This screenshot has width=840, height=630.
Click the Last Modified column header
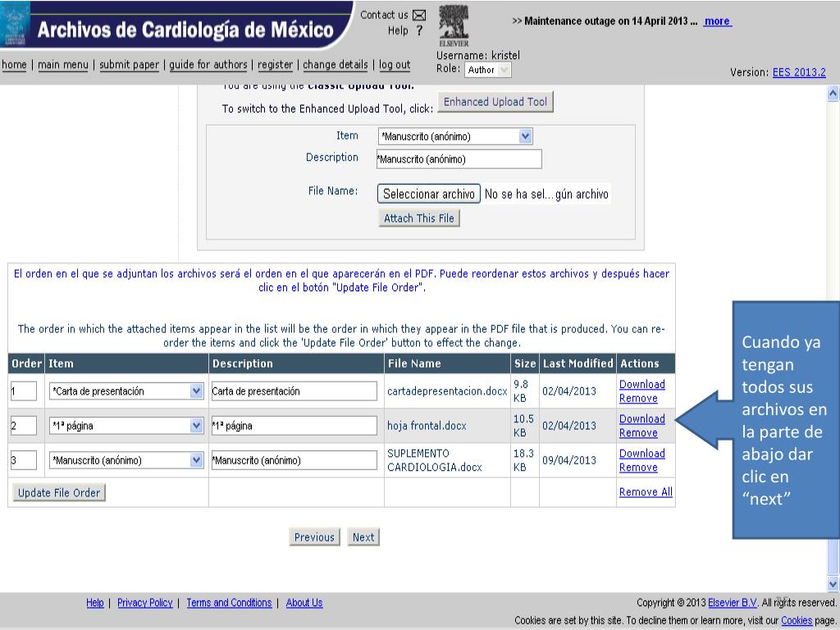(x=578, y=363)
